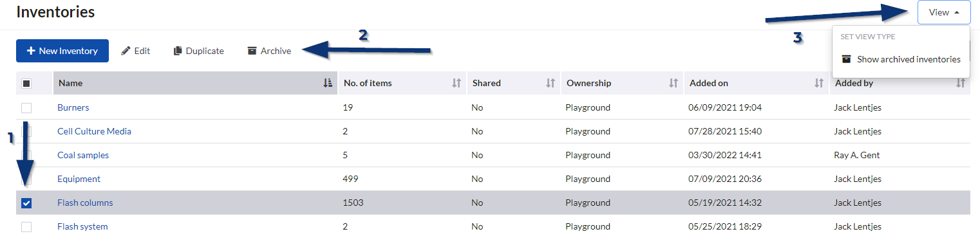
Task: Choose Show archived inventories option
Action: tap(901, 59)
